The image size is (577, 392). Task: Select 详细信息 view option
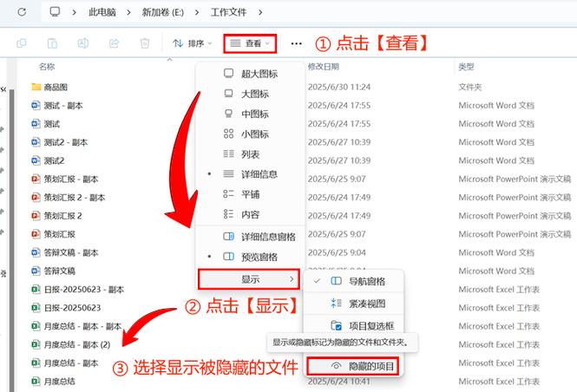click(x=250, y=174)
